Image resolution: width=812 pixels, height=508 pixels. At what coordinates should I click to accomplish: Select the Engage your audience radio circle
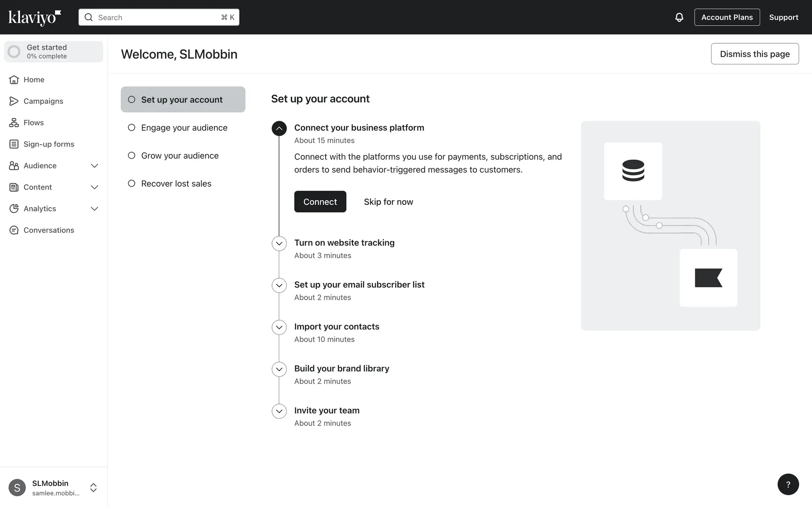[132, 127]
